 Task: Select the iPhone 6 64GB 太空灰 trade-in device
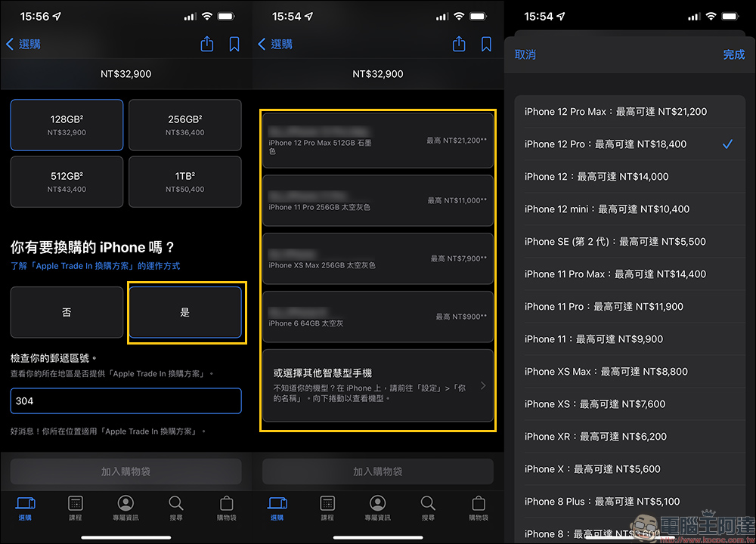click(378, 317)
